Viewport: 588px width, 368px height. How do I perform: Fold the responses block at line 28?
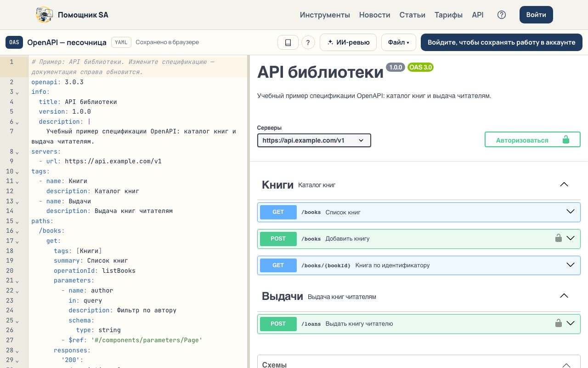tap(17, 351)
